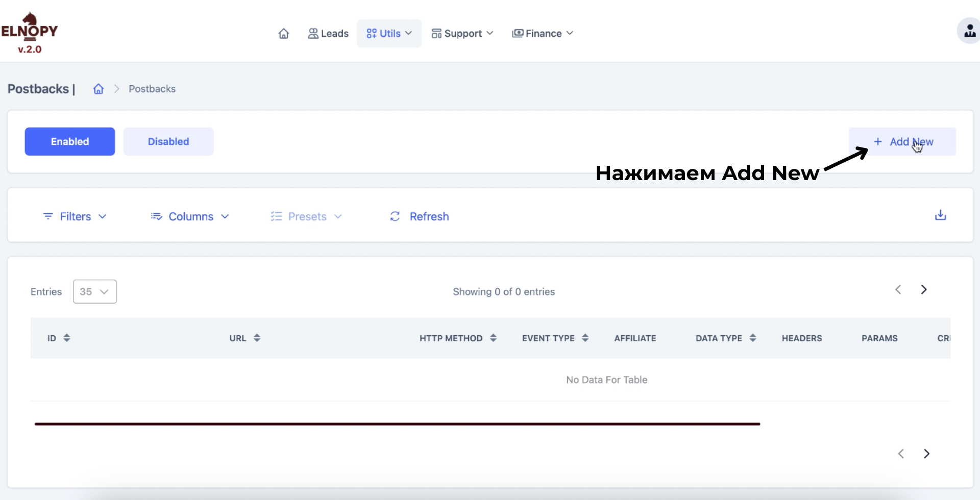Click the Columns icon on the toolbar
The height and width of the screenshot is (500, 980).
coord(157,216)
